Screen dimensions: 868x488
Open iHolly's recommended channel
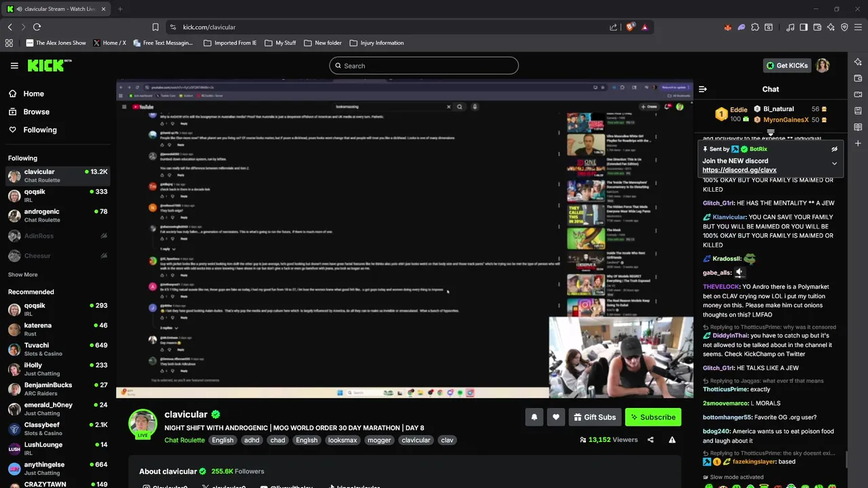pos(58,369)
